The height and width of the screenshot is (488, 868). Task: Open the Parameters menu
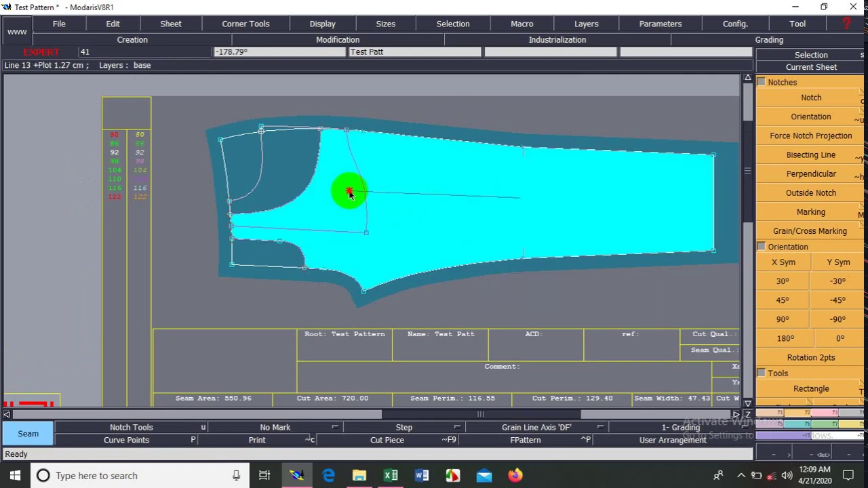660,24
